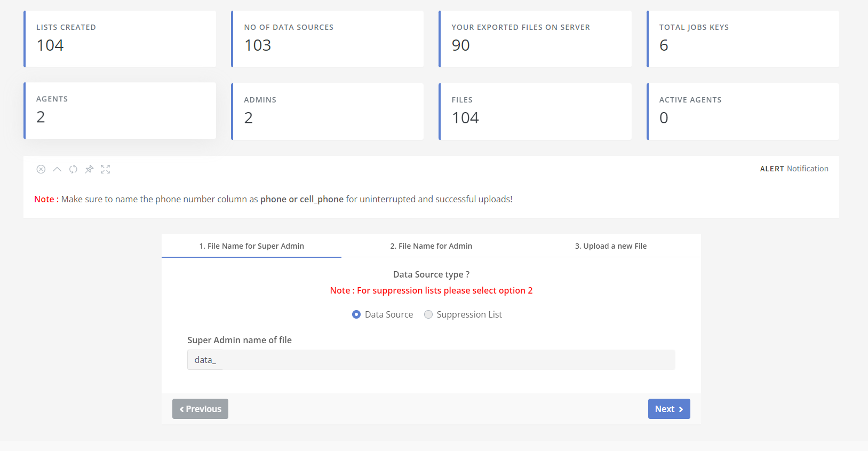Open the Total Jobs Keys card

click(x=743, y=39)
